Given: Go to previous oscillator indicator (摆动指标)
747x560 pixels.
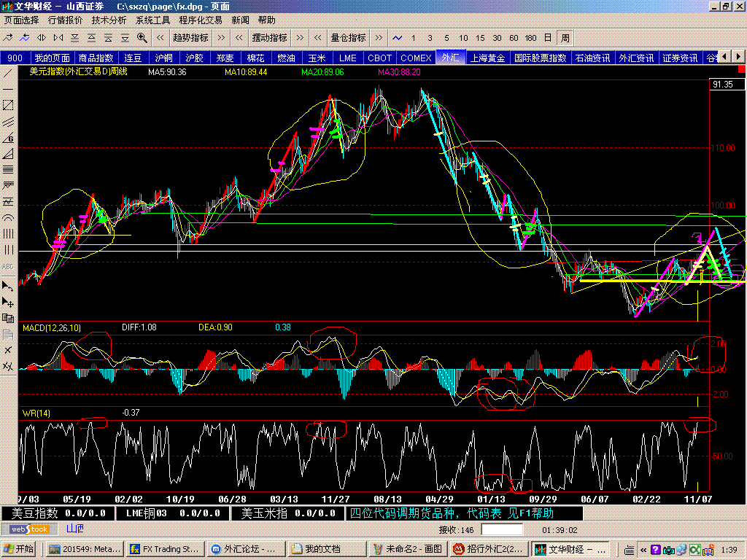Looking at the screenshot, I should coord(239,38).
